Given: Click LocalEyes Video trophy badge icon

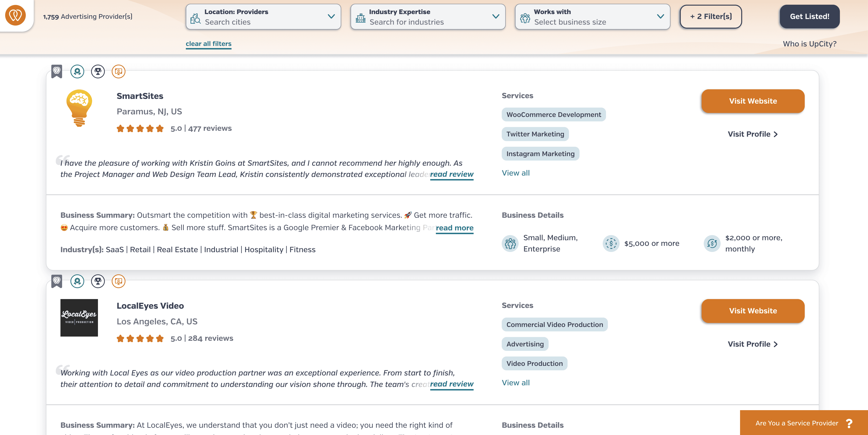Looking at the screenshot, I should (98, 281).
